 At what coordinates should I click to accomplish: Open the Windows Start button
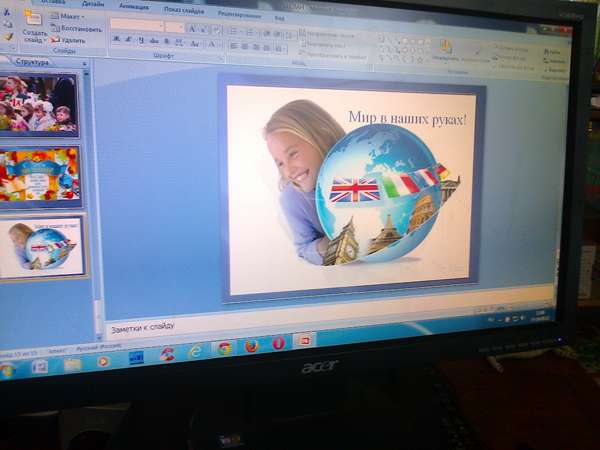8,371
